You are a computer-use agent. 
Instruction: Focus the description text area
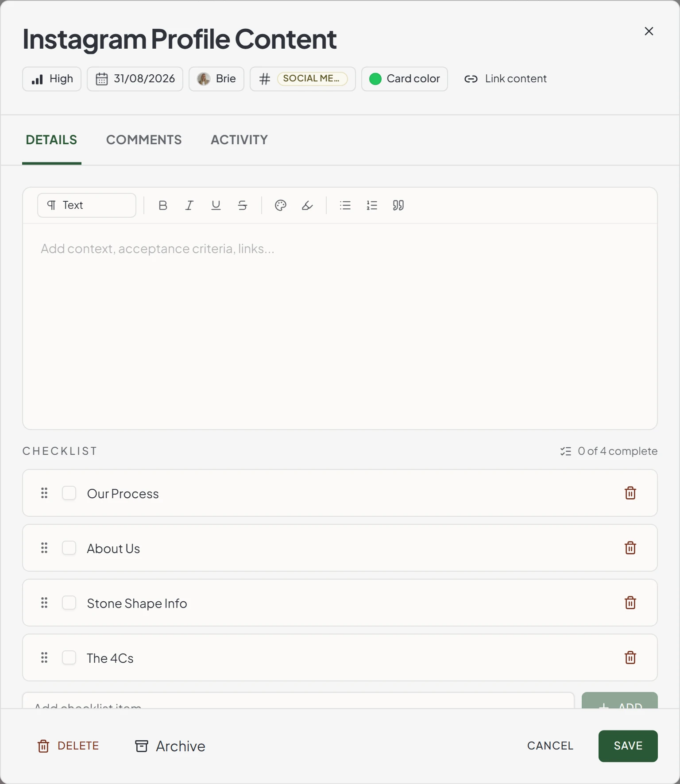point(340,326)
